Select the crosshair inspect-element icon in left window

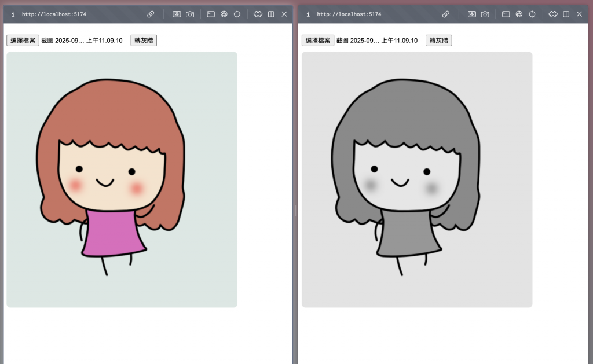pos(237,14)
